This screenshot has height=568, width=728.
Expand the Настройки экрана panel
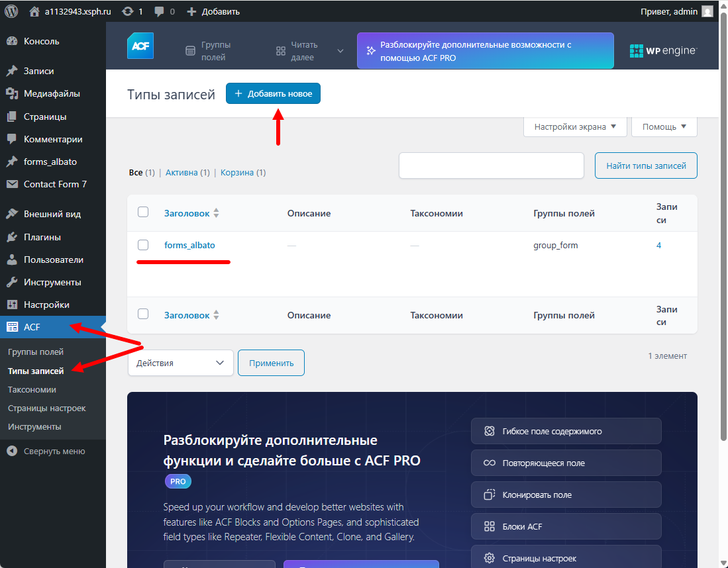click(x=575, y=126)
